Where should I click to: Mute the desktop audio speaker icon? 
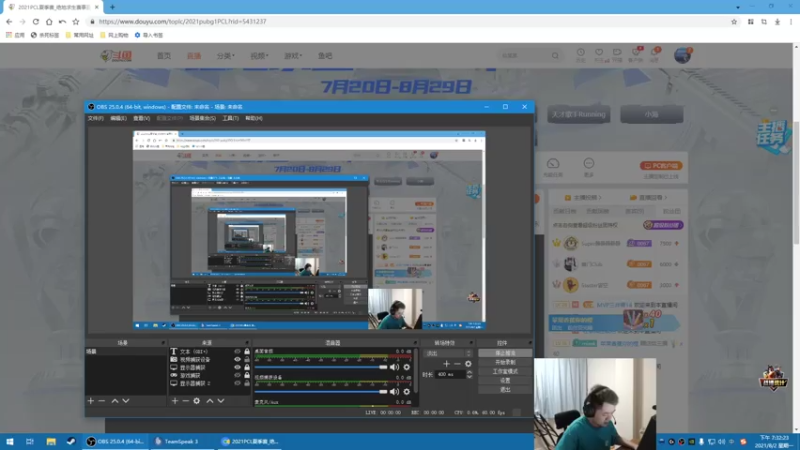click(x=394, y=367)
